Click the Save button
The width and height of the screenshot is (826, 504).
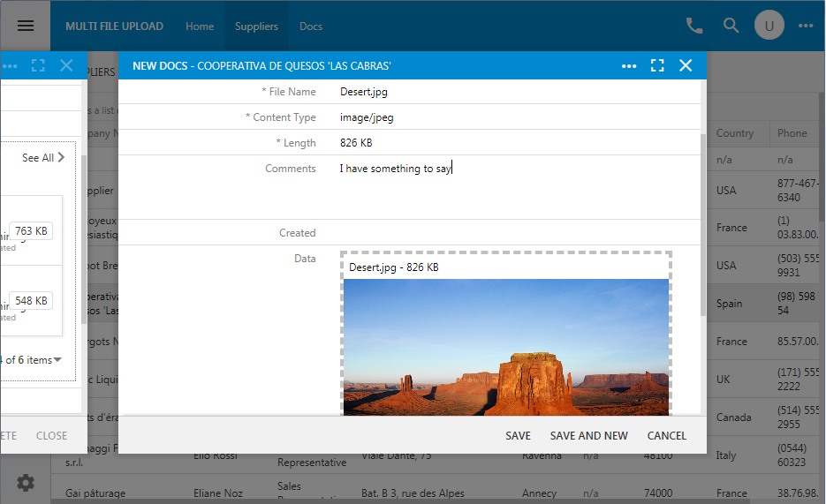(x=518, y=435)
